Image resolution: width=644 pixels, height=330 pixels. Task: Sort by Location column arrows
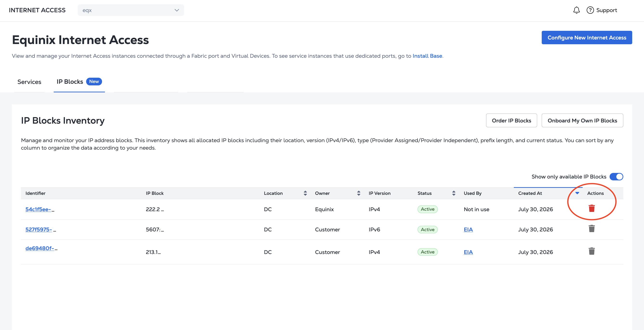305,193
